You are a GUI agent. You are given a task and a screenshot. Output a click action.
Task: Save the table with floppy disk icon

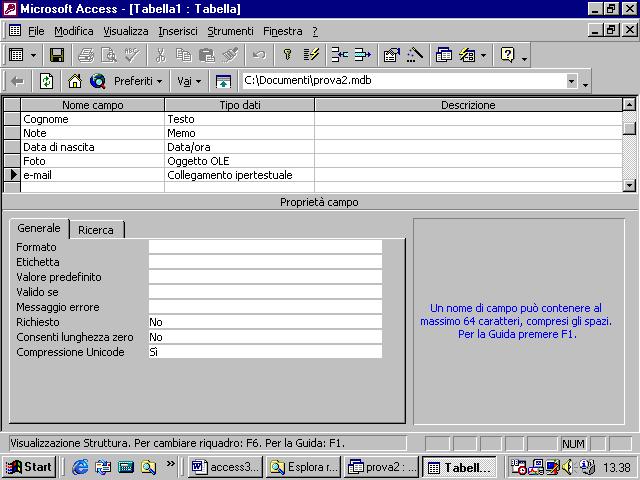coord(57,55)
